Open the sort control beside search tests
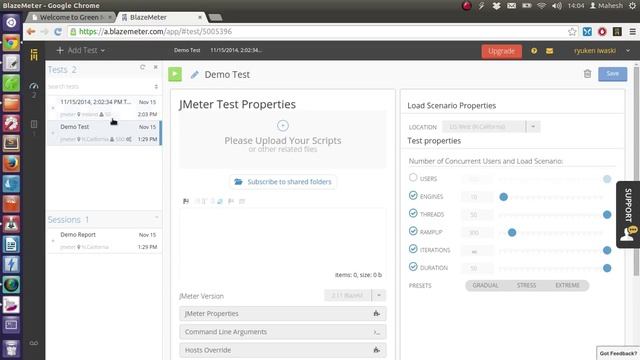The width and height of the screenshot is (640, 360). 156,87
